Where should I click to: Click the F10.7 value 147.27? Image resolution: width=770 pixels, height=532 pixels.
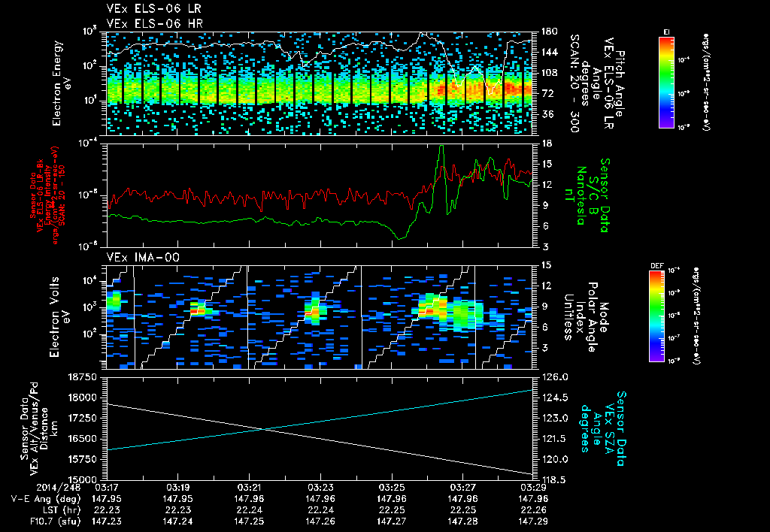pyautogui.click(x=391, y=521)
